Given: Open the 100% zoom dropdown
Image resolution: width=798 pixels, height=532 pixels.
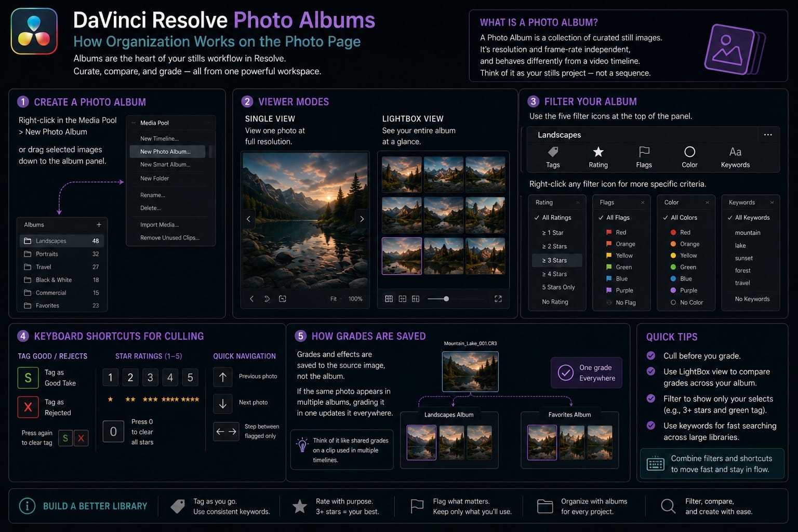Looking at the screenshot, I should click(x=355, y=299).
